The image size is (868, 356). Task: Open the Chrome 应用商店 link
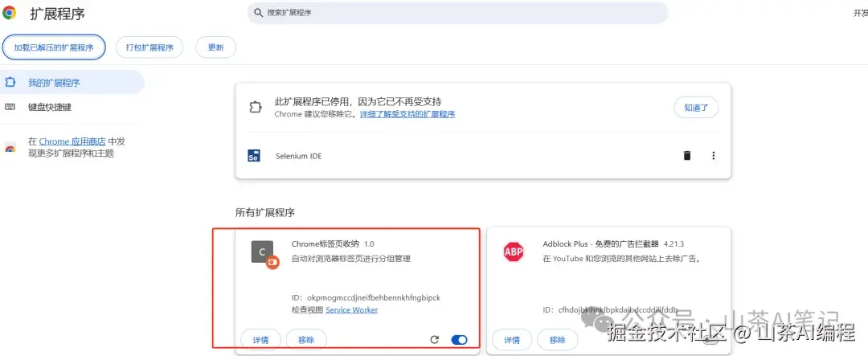(72, 141)
